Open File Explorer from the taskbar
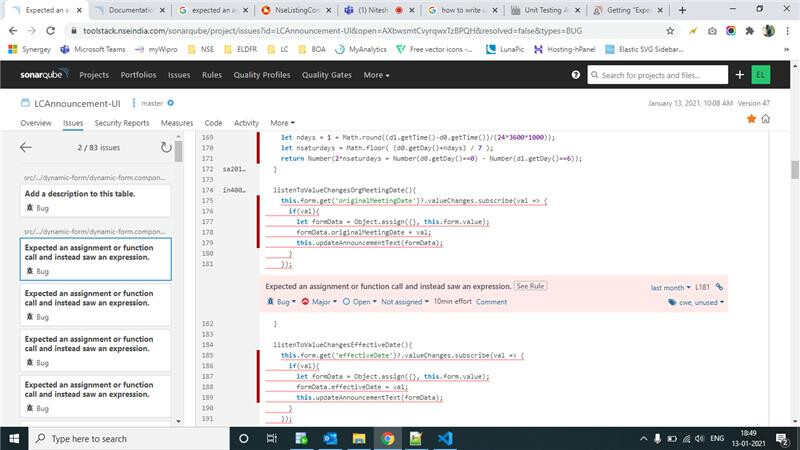 pyautogui.click(x=359, y=439)
